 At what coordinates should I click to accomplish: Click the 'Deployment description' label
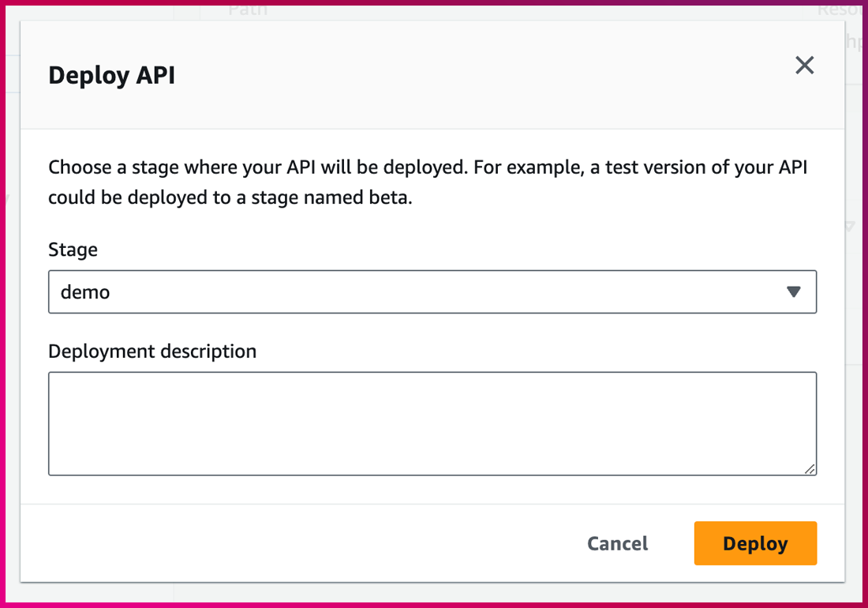pos(152,351)
